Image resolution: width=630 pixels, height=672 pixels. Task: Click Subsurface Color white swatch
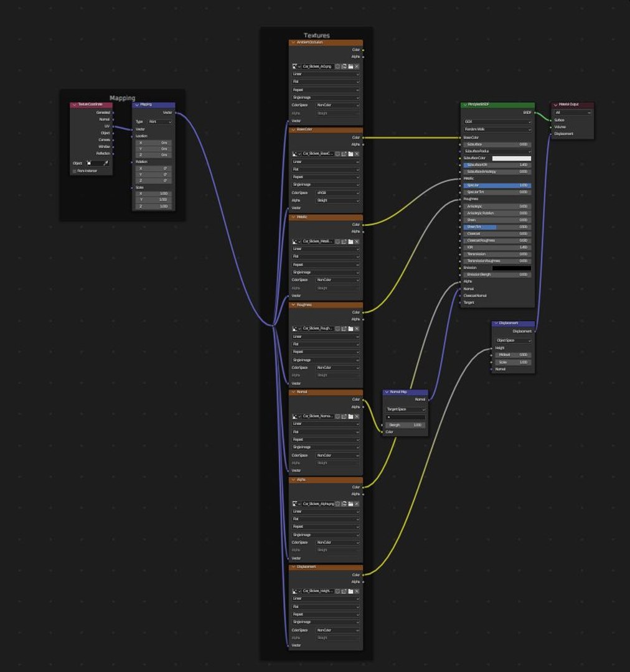pyautogui.click(x=512, y=158)
